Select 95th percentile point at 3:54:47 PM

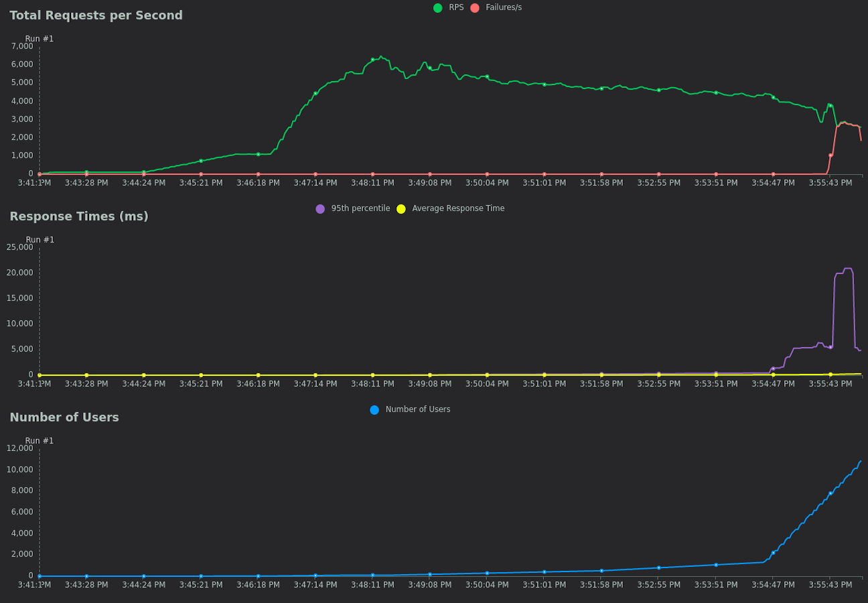click(x=773, y=368)
